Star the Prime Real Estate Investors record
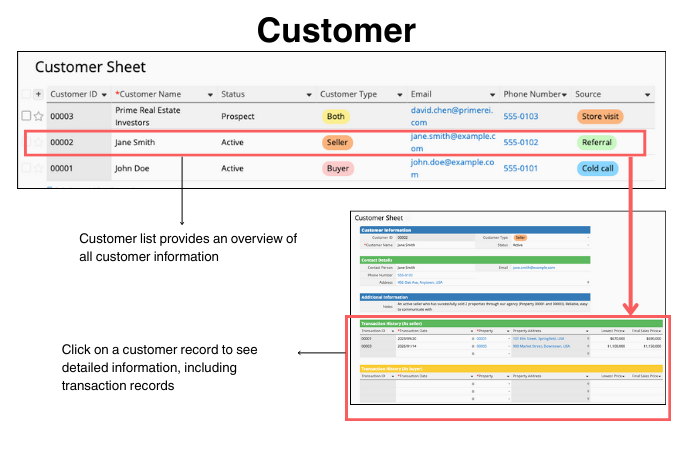Screen dimensions: 700x450 point(39,116)
